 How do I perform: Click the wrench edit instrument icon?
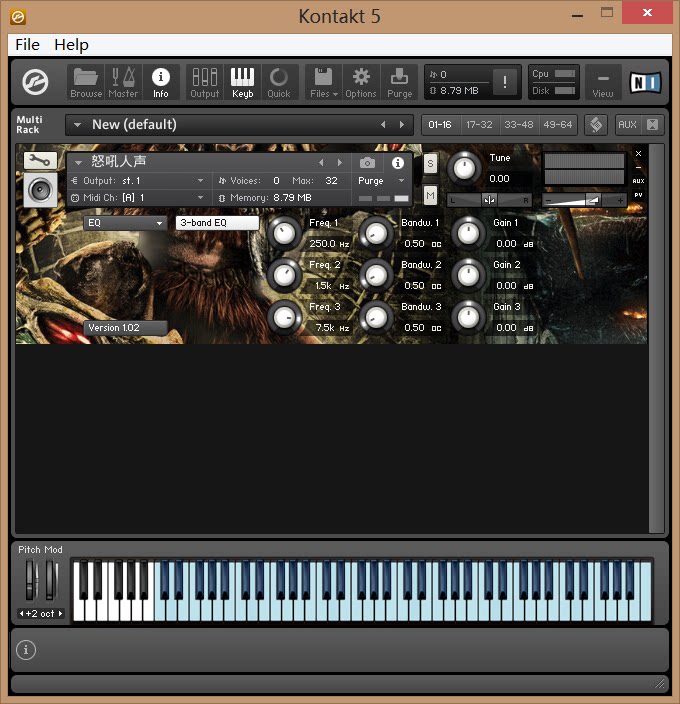tap(40, 160)
